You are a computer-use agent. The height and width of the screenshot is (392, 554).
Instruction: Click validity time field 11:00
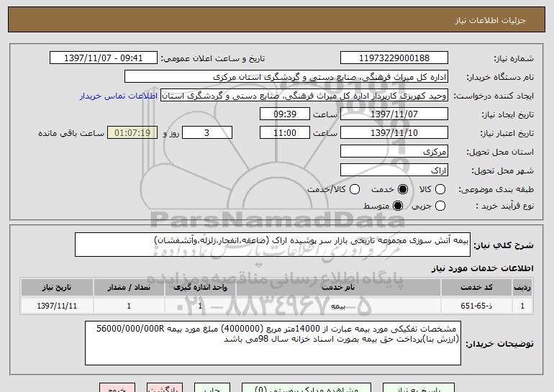tap(285, 133)
